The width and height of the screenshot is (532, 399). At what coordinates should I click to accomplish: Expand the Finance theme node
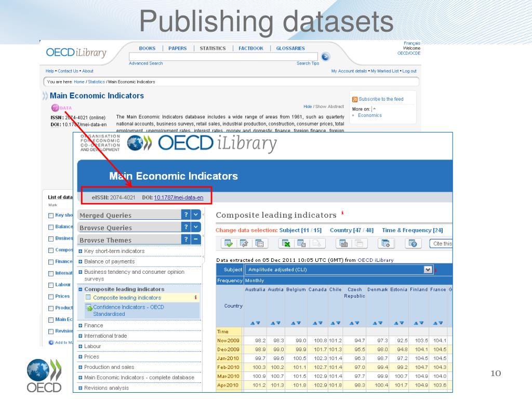pos(81,325)
